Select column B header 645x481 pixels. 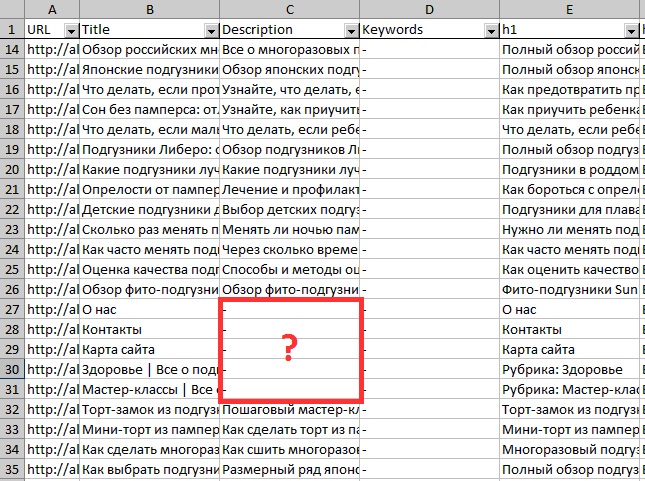[x=150, y=9]
